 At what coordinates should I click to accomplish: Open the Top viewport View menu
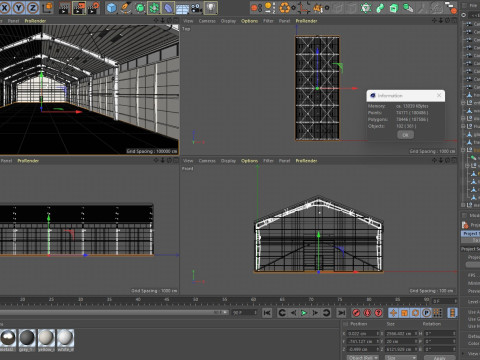[188, 21]
